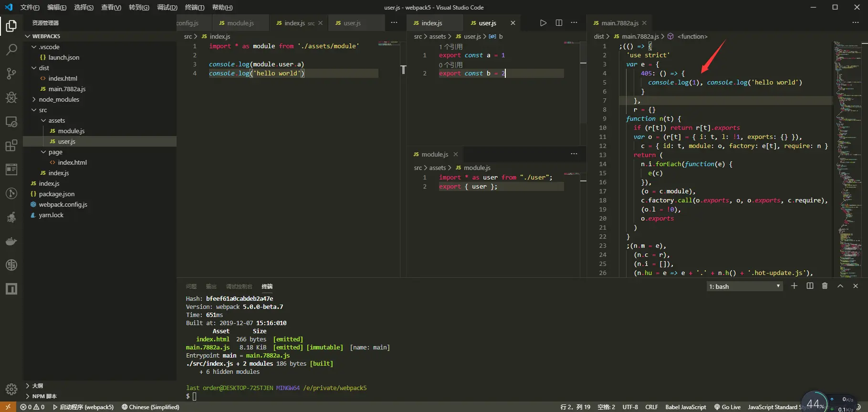Split the middle editor group right
This screenshot has height=412, width=868.
(559, 23)
